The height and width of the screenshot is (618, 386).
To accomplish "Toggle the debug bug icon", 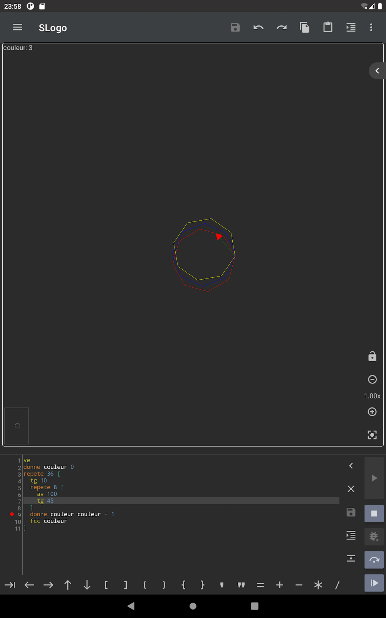I will tap(374, 536).
